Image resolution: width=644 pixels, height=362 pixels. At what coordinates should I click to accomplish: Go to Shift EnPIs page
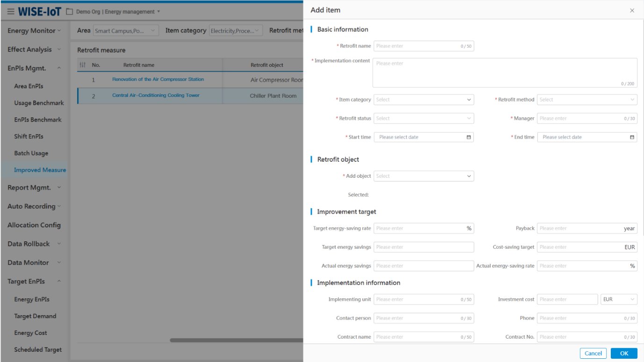pyautogui.click(x=29, y=137)
